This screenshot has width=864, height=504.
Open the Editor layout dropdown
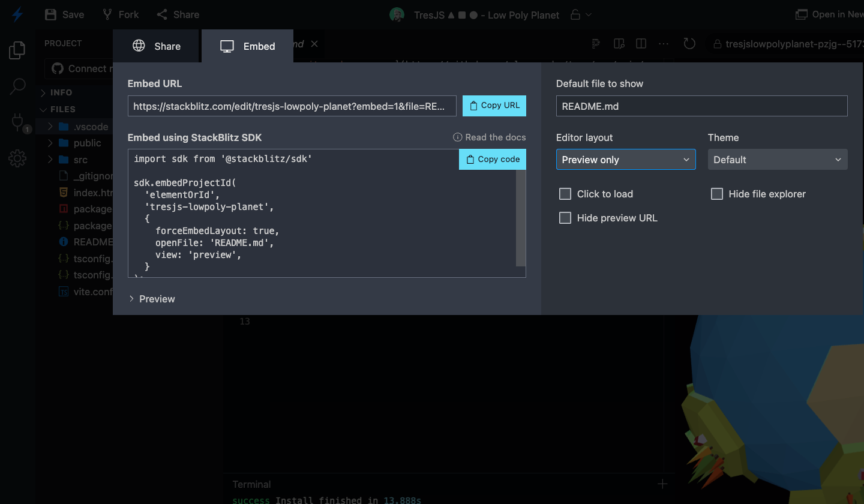tap(626, 160)
